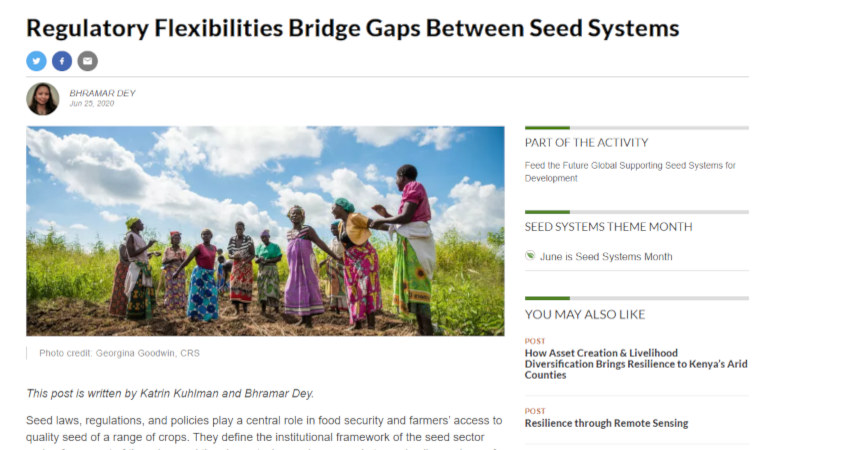Open the June is Seed Systems Month link
The height and width of the screenshot is (450, 850).
(x=606, y=256)
